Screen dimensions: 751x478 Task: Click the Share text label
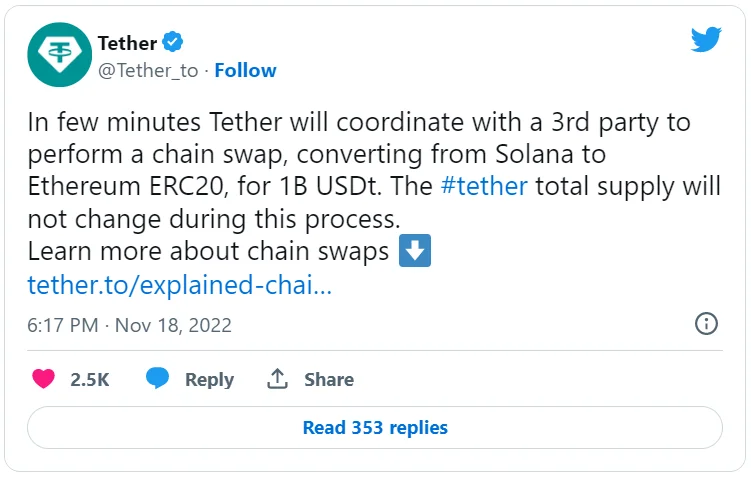coord(329,379)
